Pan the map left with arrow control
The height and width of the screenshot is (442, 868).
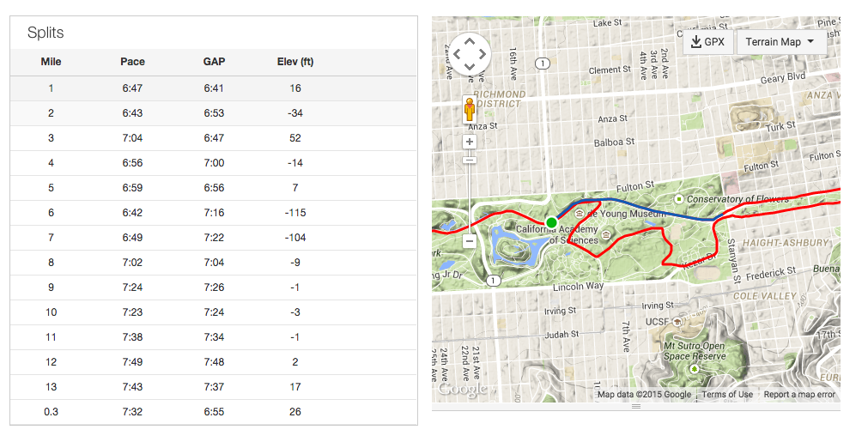pyautogui.click(x=455, y=55)
